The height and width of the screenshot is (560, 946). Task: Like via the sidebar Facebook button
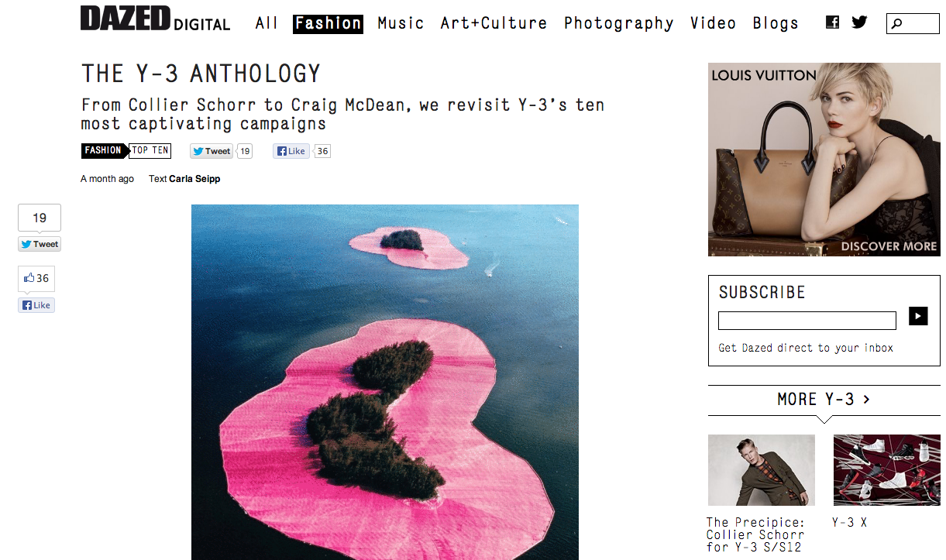pyautogui.click(x=36, y=305)
